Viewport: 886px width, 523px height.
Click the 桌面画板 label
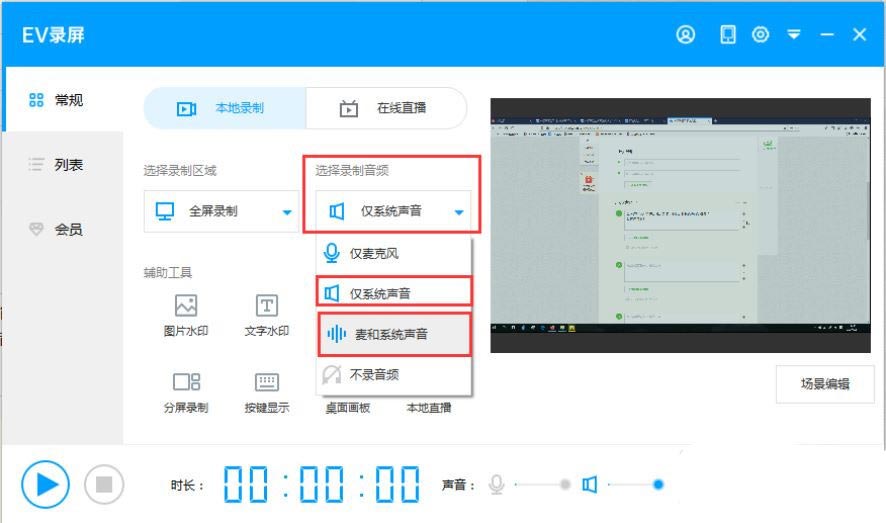(348, 408)
